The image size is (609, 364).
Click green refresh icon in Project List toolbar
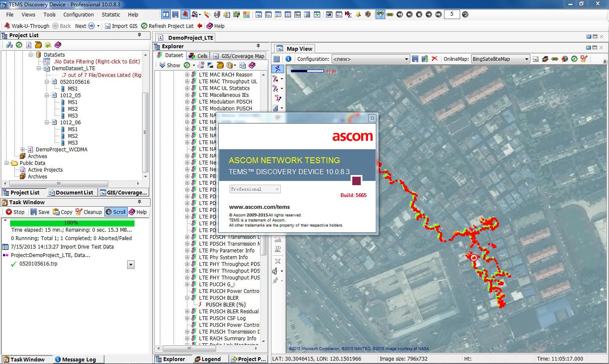tap(19, 45)
